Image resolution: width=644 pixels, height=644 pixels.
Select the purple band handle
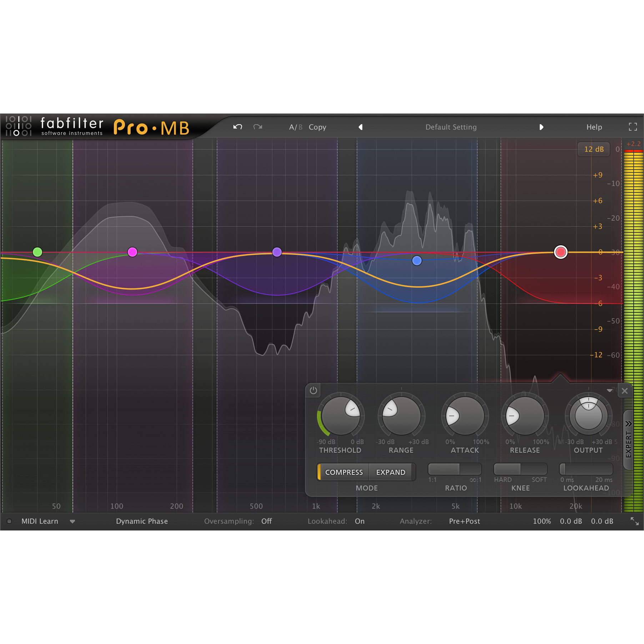[277, 252]
